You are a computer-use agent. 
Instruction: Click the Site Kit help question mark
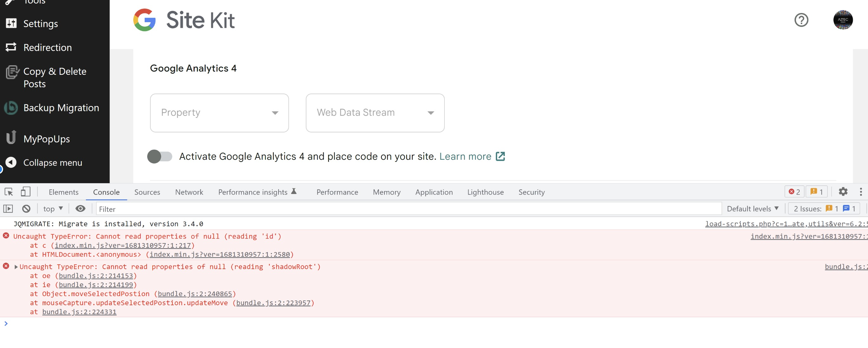[801, 20]
